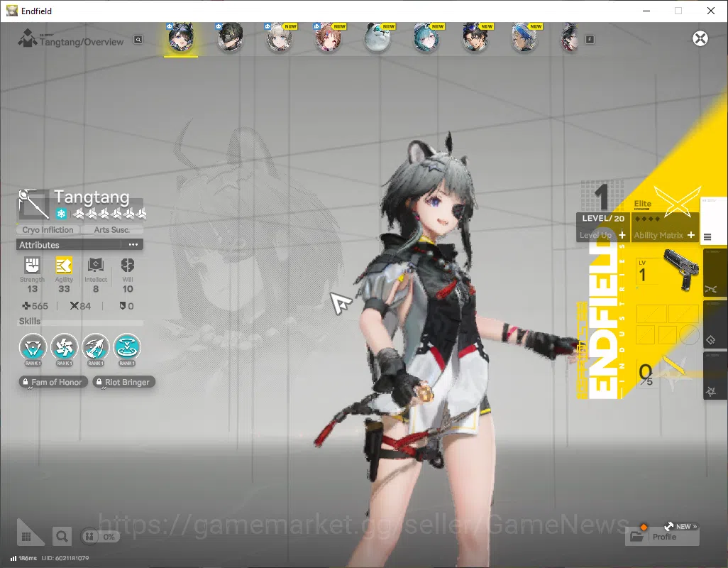Click the Endfield app icon in title bar
This screenshot has height=568, width=728.
coord(11,11)
